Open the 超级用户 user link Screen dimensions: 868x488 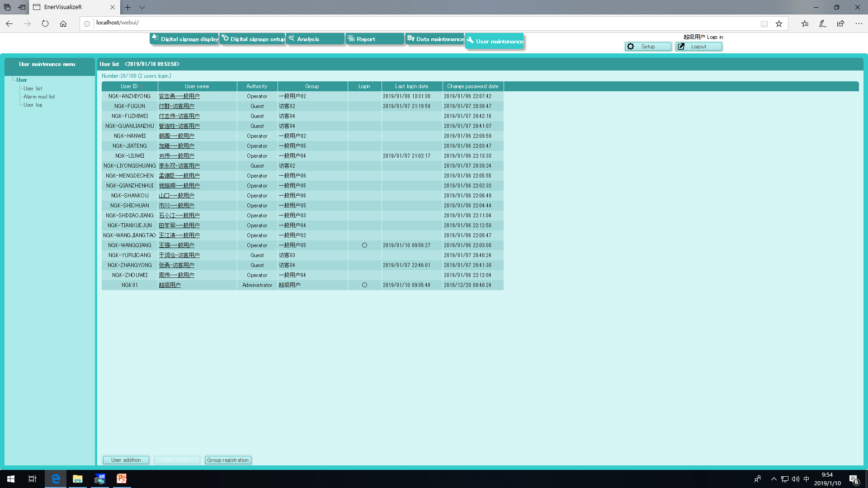click(170, 285)
